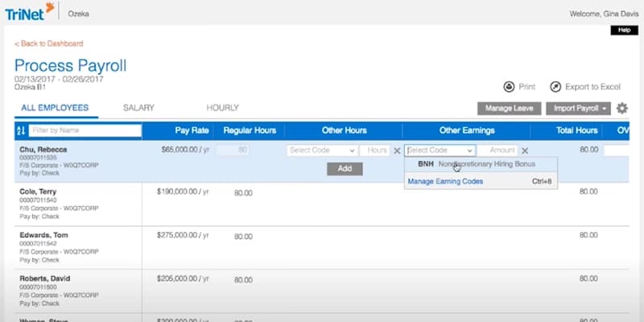Remove the Other Hours entry with X
644x322 pixels.
tap(397, 151)
